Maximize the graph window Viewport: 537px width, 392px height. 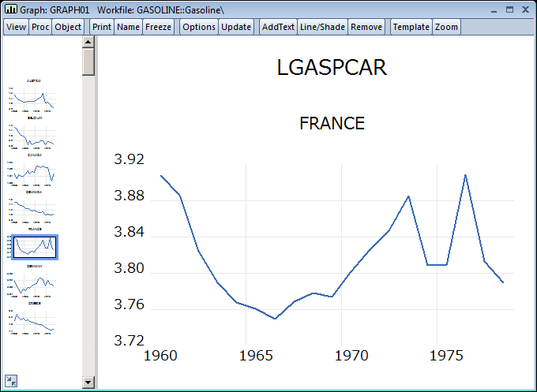click(x=509, y=10)
